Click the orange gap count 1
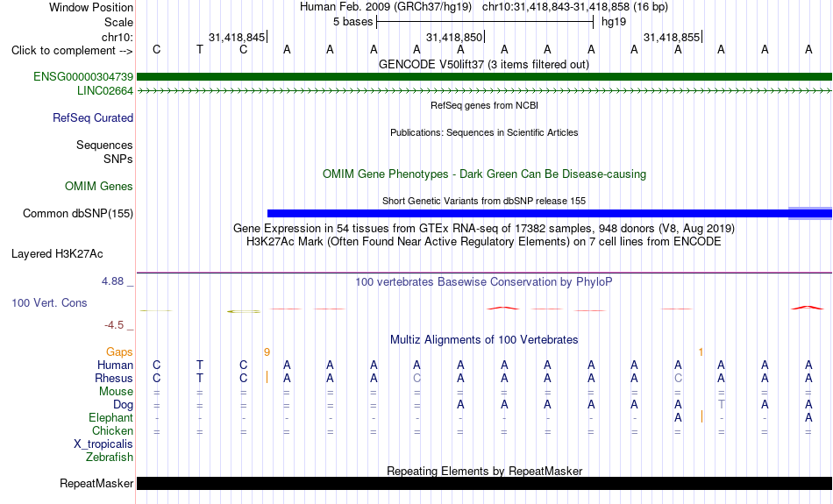The height and width of the screenshot is (504, 833). (x=701, y=352)
